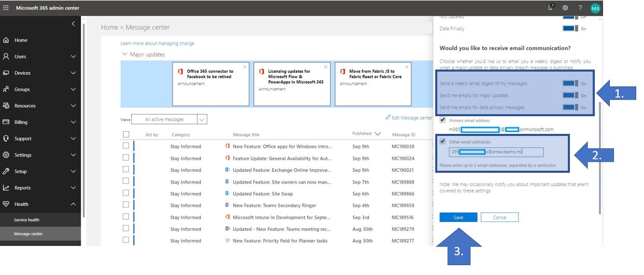Uncheck Primary email address checkbox

point(442,120)
